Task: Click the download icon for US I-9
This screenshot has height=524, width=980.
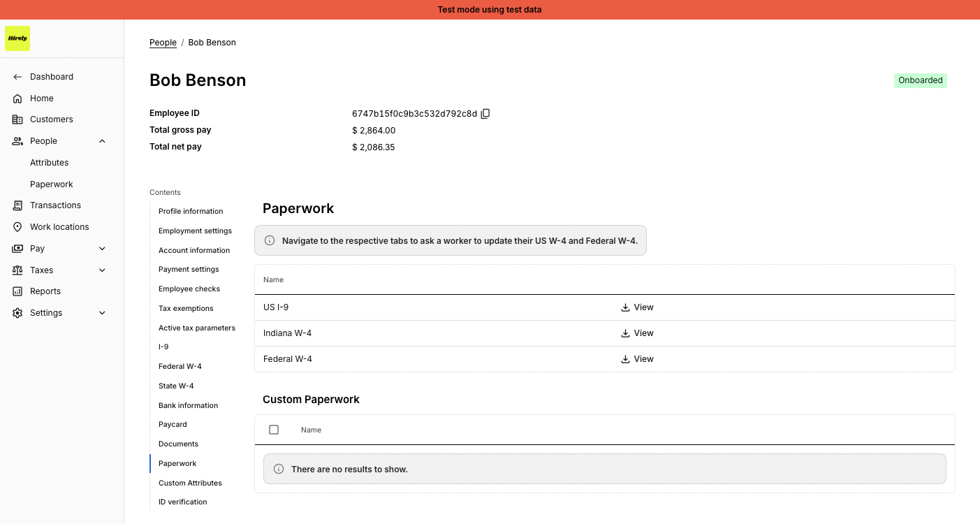Action: click(625, 307)
